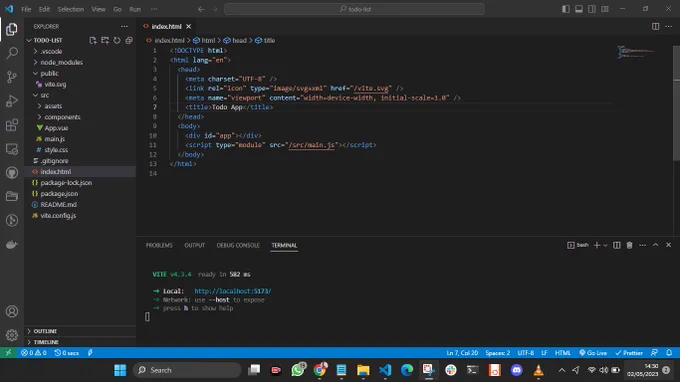Viewport: 680px width, 382px height.
Task: Open App.vue file in Explorer
Action: (80, 128)
